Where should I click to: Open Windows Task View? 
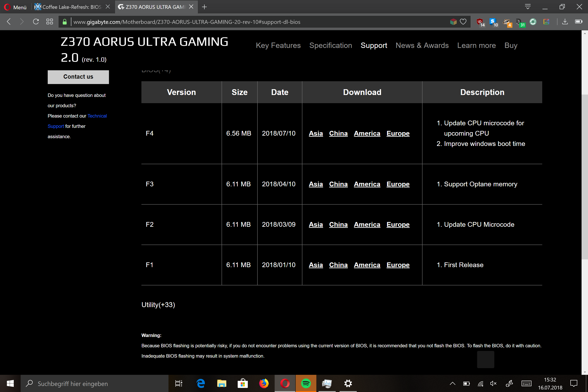pos(179,383)
